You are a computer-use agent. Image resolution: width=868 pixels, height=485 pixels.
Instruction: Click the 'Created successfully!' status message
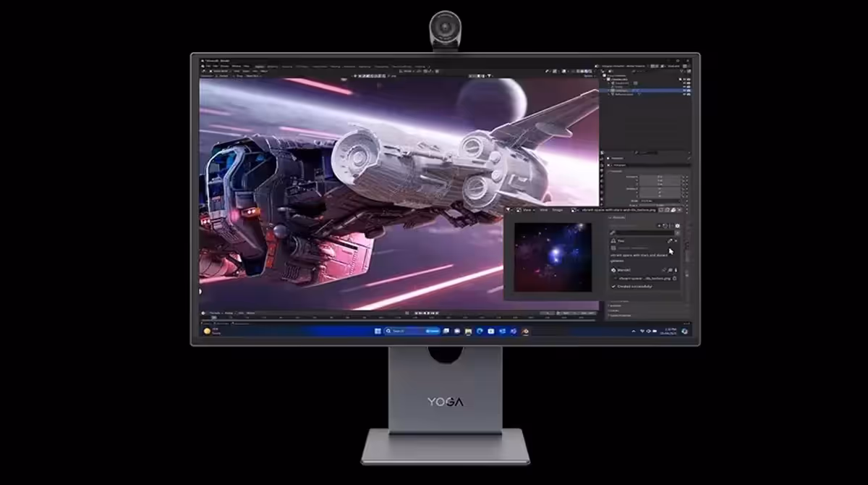coord(634,287)
